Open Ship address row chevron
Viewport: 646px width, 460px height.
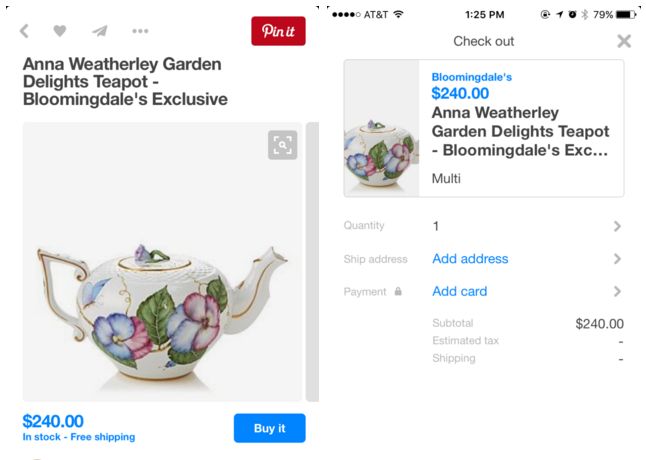(x=618, y=259)
